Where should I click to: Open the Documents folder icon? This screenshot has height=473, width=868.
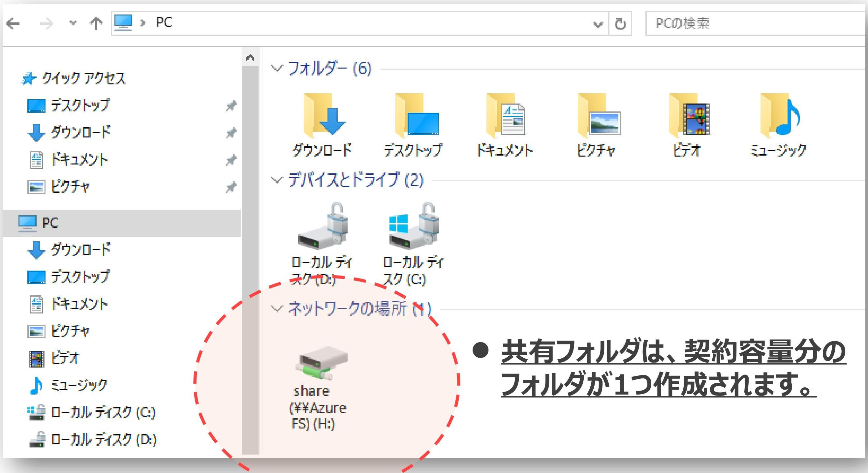506,116
